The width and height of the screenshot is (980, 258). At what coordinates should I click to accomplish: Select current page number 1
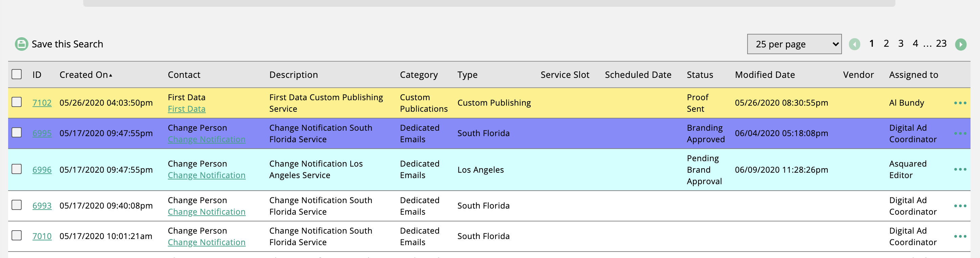click(x=871, y=43)
